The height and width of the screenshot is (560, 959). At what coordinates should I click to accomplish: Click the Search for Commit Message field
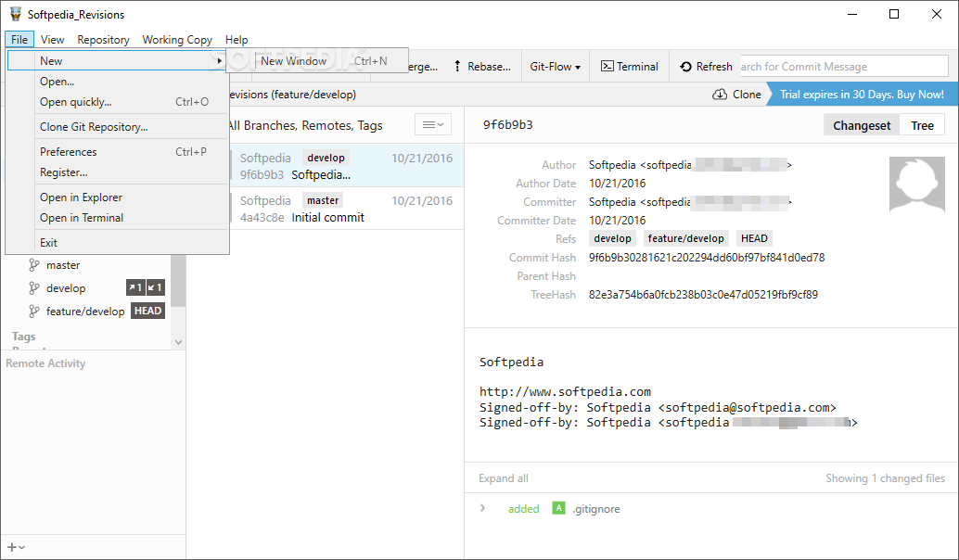pos(844,67)
